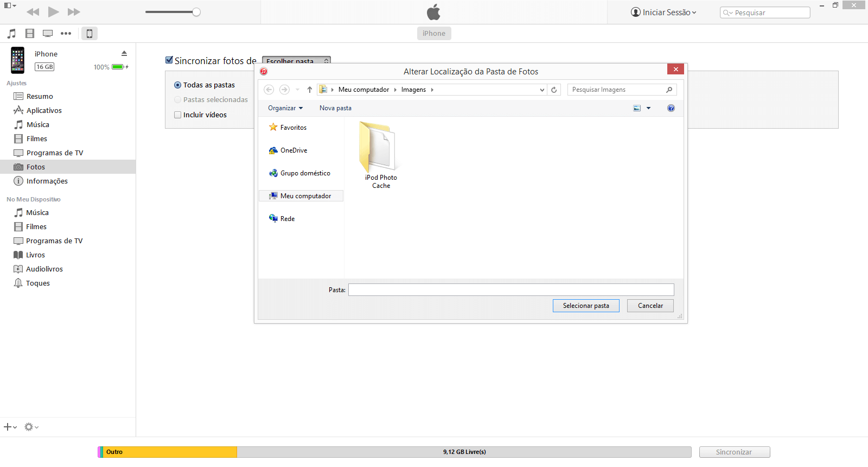Adjust the volume slider
Viewport: 868px width, 467px height.
point(173,12)
